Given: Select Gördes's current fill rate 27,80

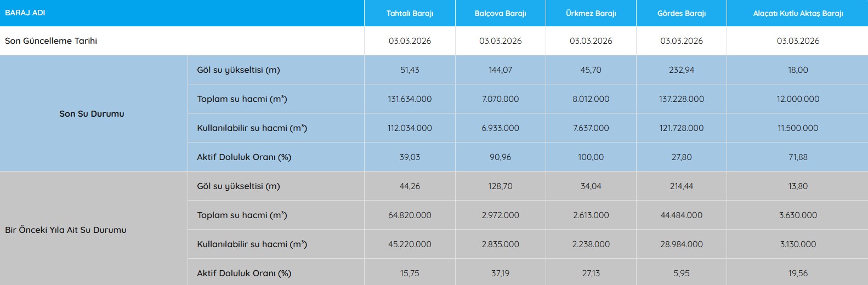Looking at the screenshot, I should coord(681,157).
